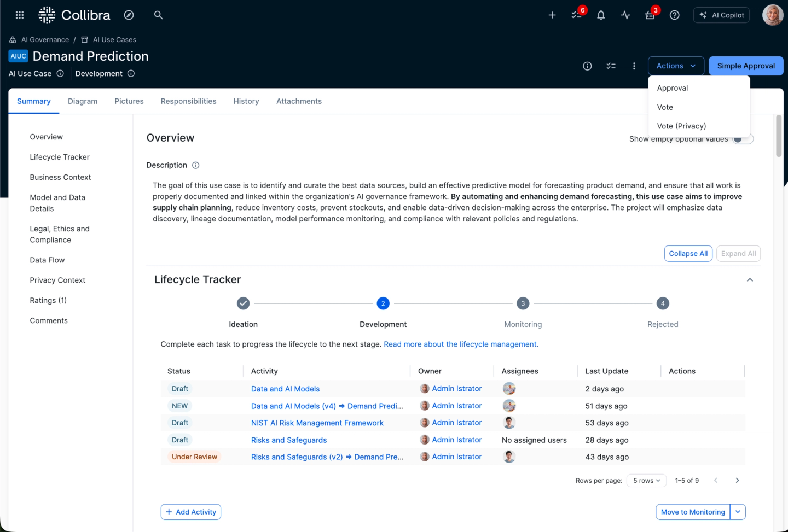Screen dimensions: 788x532
Task: Click the search icon
Action: coord(158,15)
